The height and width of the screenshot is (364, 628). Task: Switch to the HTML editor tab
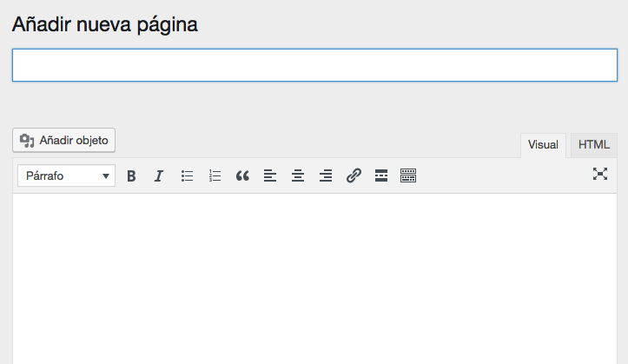594,145
